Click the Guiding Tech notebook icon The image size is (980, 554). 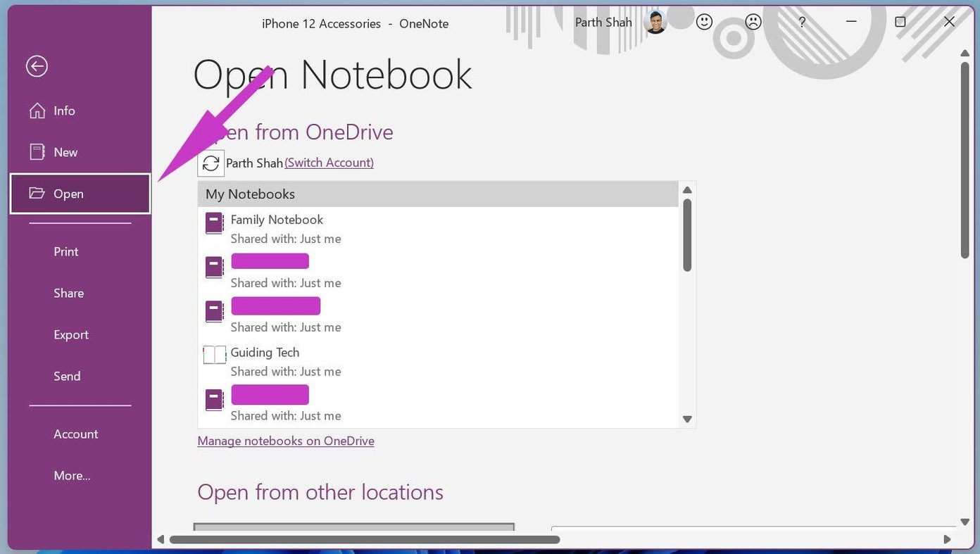[x=213, y=355]
